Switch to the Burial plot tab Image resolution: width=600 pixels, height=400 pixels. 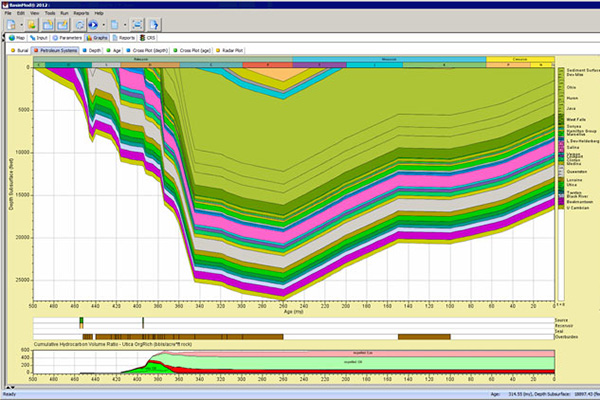pos(22,50)
